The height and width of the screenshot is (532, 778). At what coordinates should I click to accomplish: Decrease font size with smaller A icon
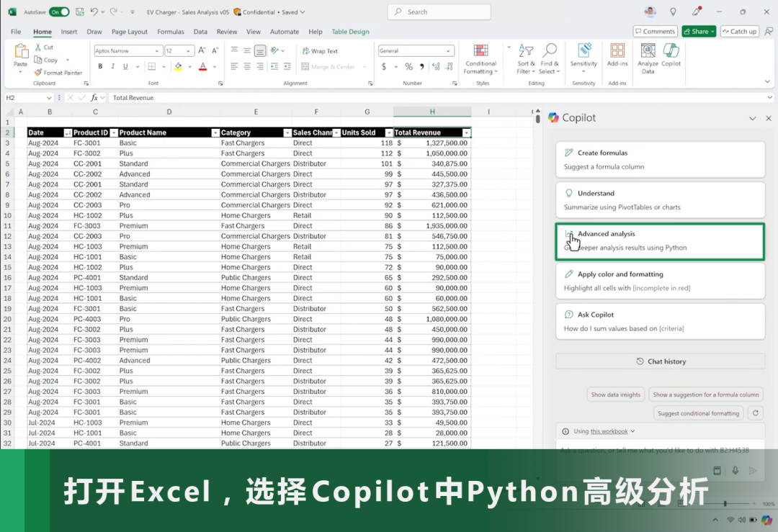coord(215,50)
